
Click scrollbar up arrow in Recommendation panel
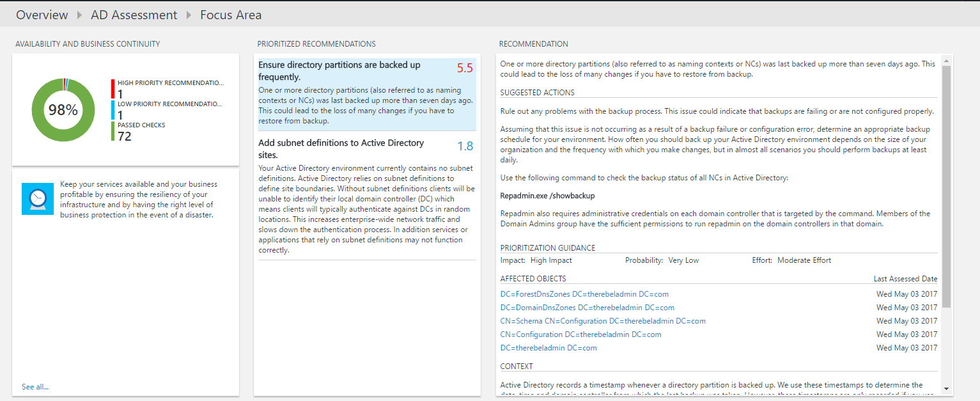coord(946,61)
